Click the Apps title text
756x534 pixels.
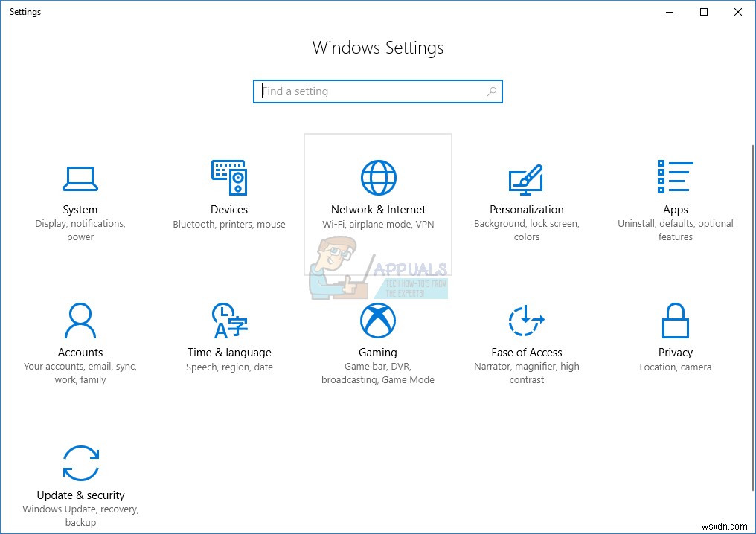point(675,210)
